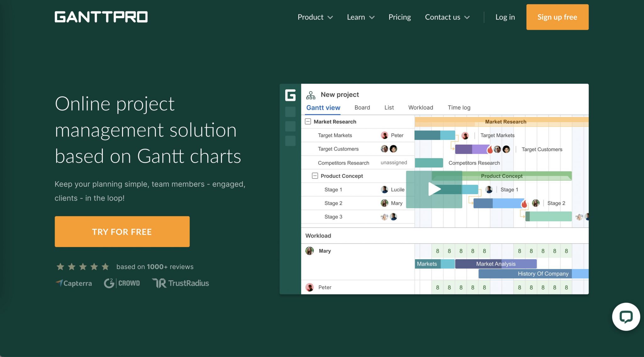This screenshot has height=357, width=644.
Task: Play the product demo video
Action: point(434,189)
